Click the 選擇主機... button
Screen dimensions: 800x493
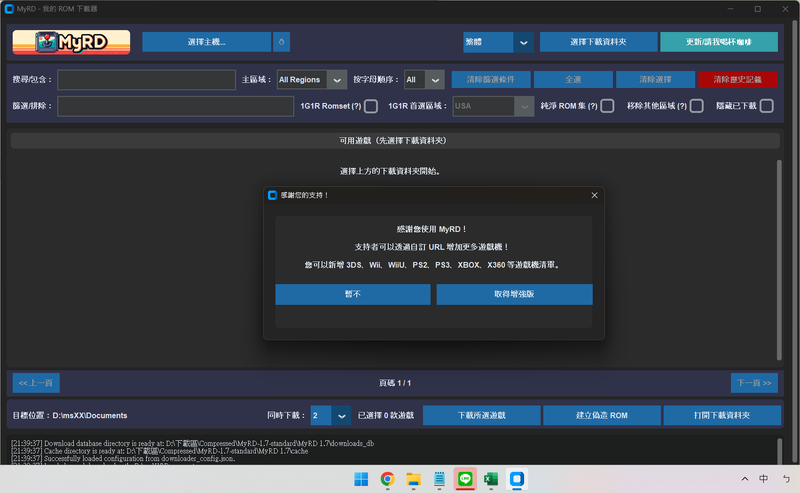tap(207, 42)
